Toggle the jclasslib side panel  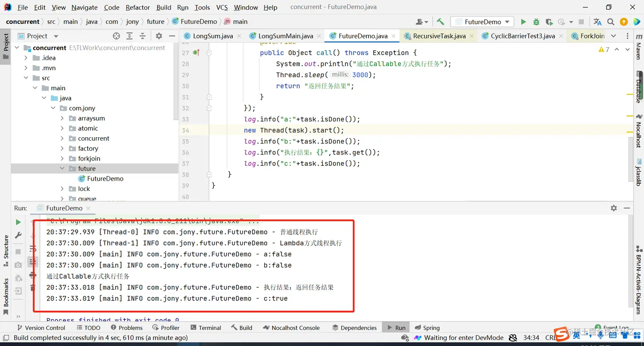638,173
